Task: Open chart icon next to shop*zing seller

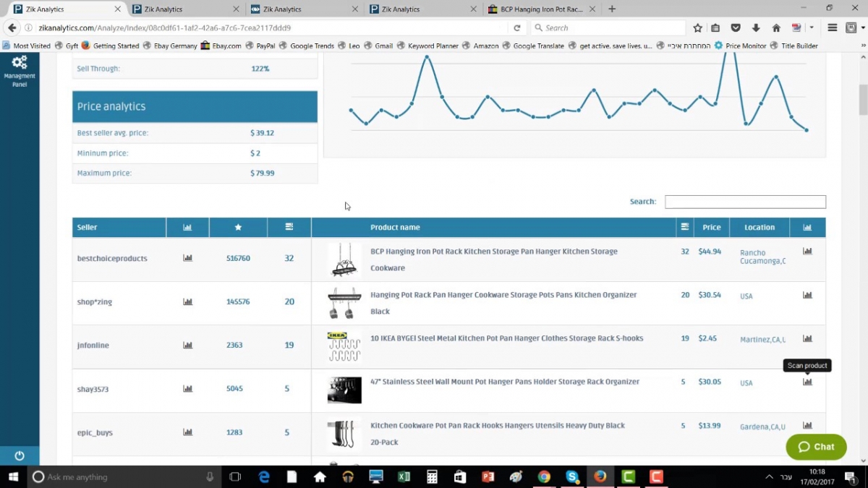Action: (x=187, y=301)
